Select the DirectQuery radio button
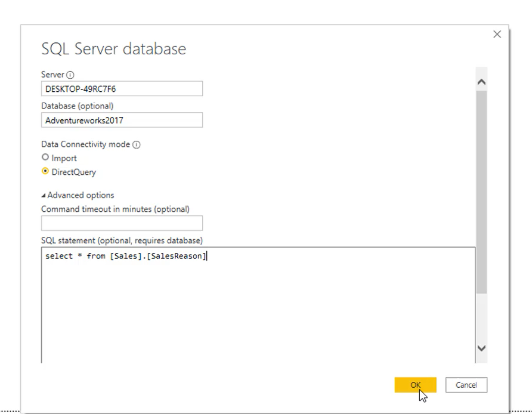Viewport: 532px width, 414px height. [45, 171]
